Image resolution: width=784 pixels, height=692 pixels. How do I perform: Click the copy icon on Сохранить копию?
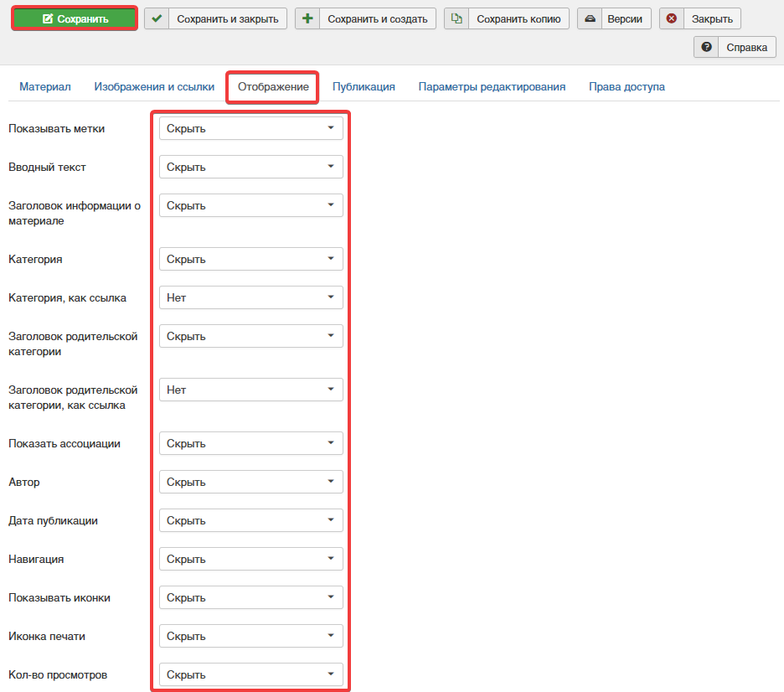point(456,18)
